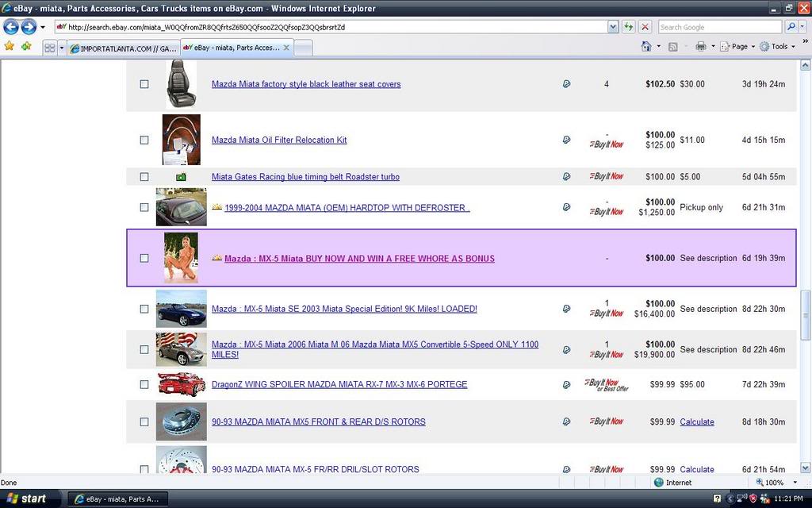Viewport: 812px width, 508px height.
Task: Click the PayPal icon on the seat covers listing
Action: (x=566, y=83)
